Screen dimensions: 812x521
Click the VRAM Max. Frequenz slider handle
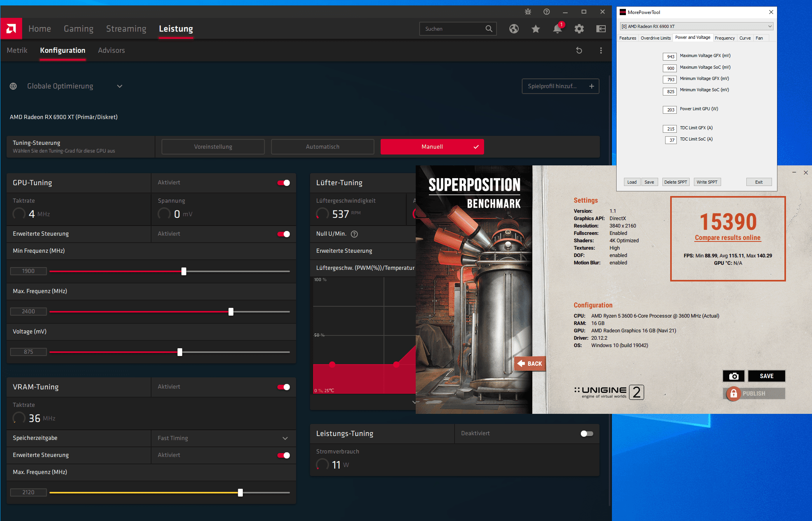click(x=240, y=493)
